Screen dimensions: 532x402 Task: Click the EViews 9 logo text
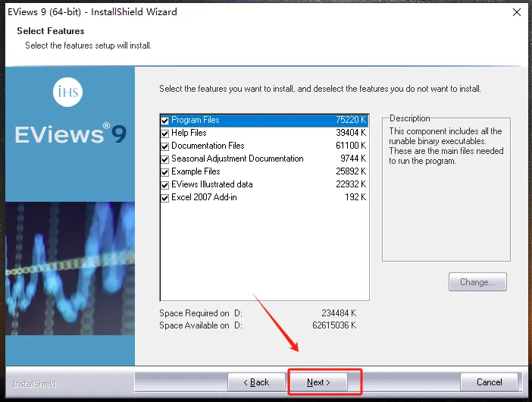pyautogui.click(x=70, y=133)
